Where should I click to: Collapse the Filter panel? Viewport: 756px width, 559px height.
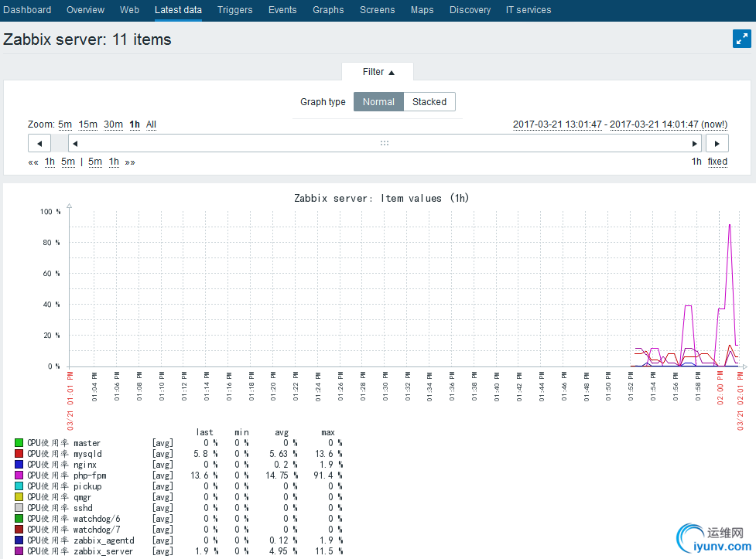(x=378, y=72)
